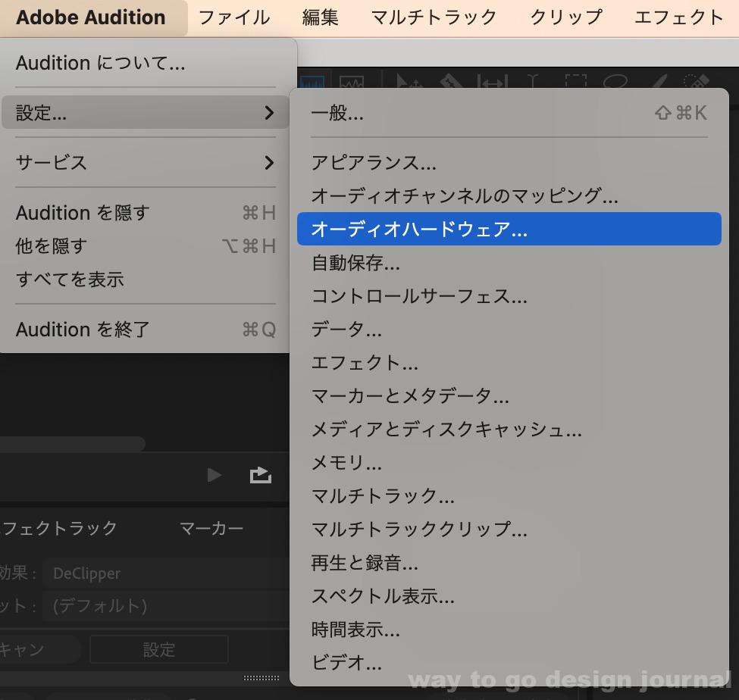Select the spectral frequency display icon

352,83
